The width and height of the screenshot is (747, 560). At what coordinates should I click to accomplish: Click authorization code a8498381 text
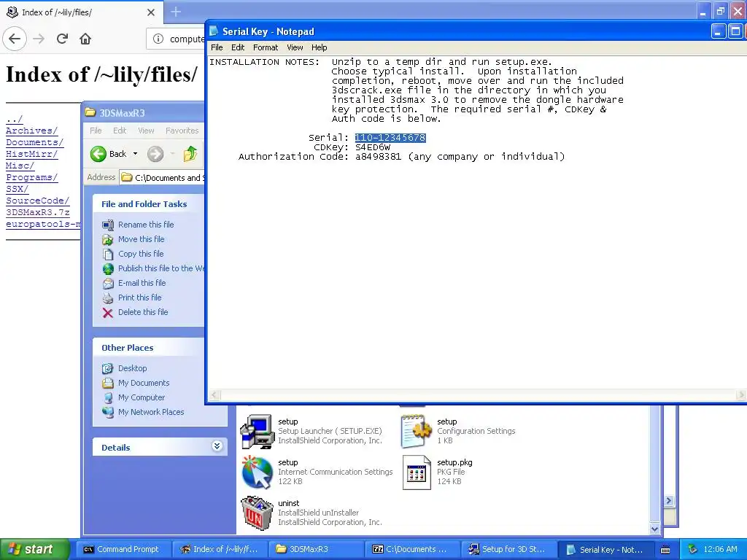pos(379,157)
